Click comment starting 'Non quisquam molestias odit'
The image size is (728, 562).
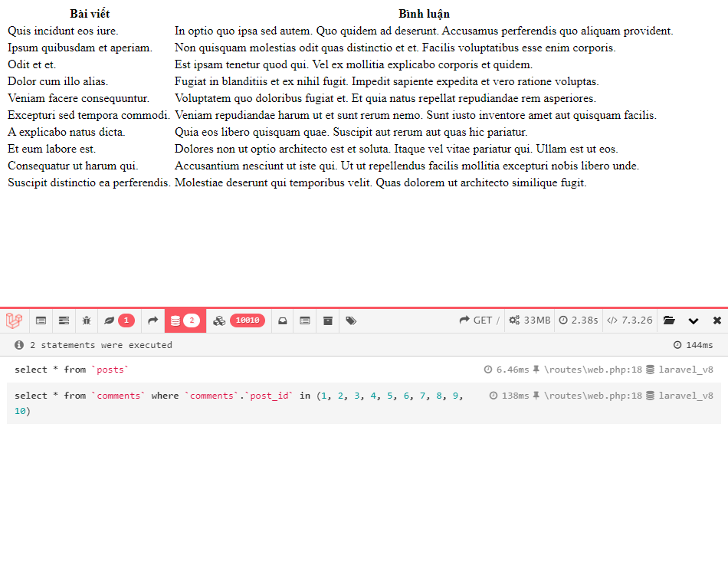point(395,48)
